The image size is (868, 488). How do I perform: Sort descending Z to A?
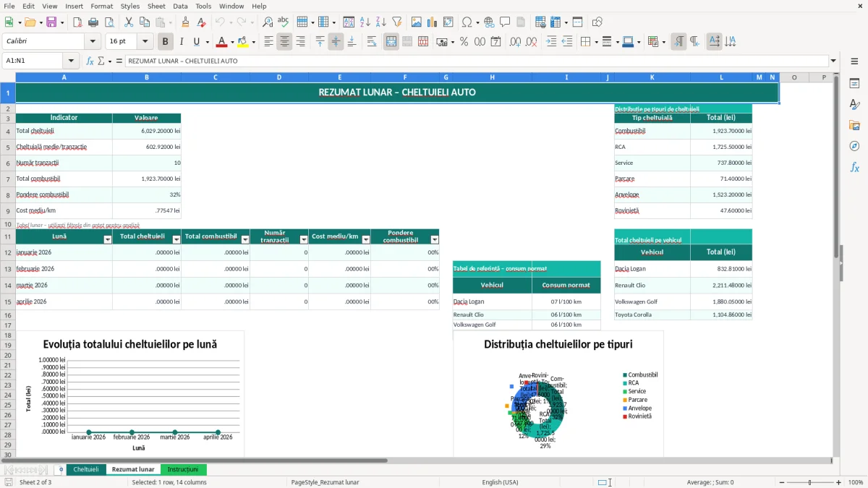point(380,22)
